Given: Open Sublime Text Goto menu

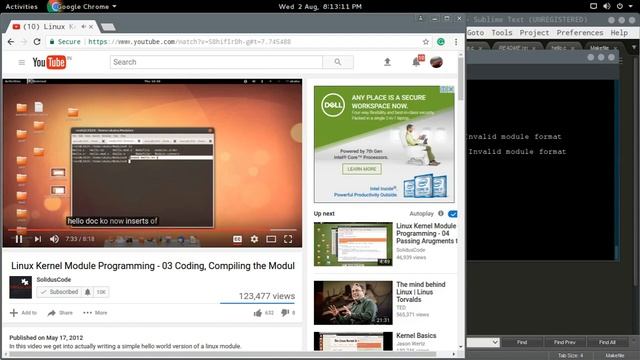Looking at the screenshot, I should pos(476,33).
